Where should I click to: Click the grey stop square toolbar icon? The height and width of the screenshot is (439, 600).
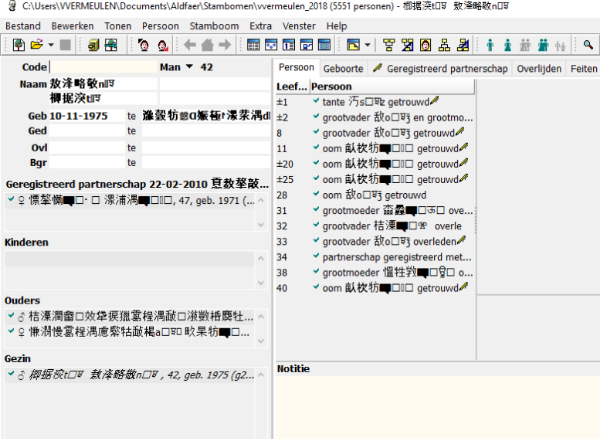(x=65, y=45)
